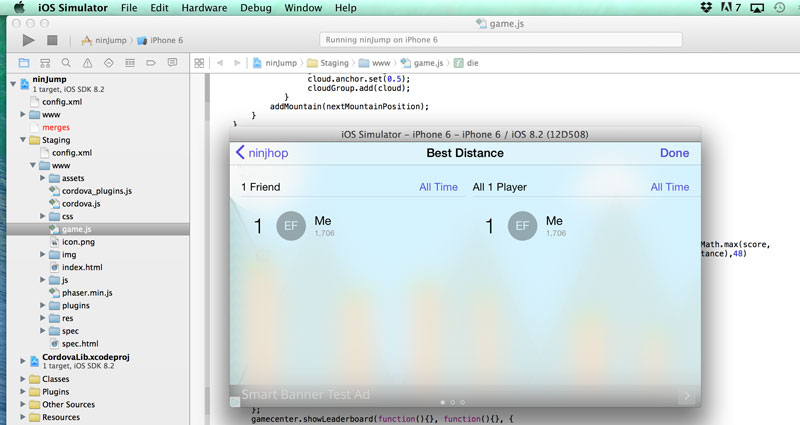Click the related items grid icon
The width and height of the screenshot is (800, 425).
(199, 62)
